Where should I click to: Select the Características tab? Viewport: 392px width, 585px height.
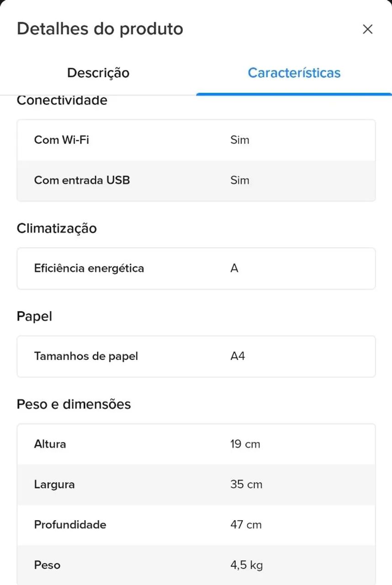click(294, 73)
